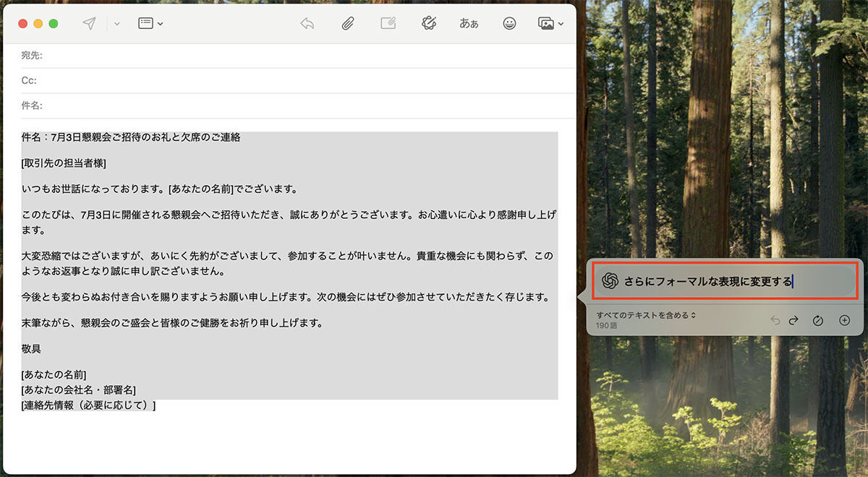
Task: Open the Writing Tools icon in toolbar
Action: (x=429, y=24)
